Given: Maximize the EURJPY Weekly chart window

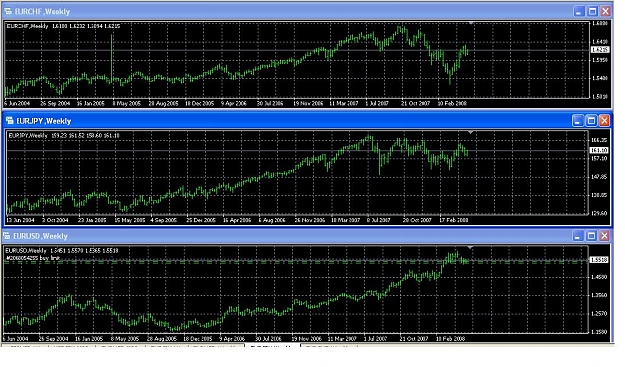Looking at the screenshot, I should click(591, 120).
